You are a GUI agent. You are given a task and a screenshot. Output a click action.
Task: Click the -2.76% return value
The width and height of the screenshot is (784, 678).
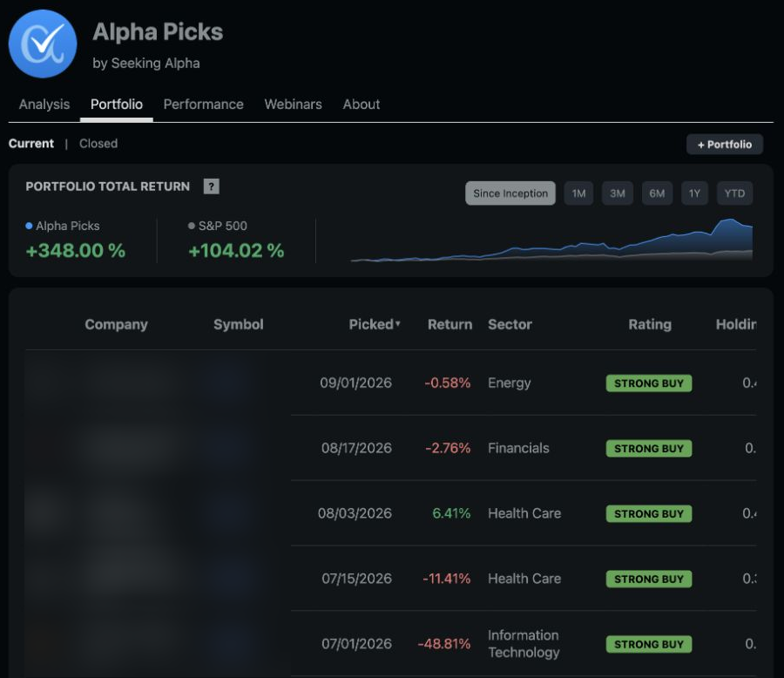[448, 448]
